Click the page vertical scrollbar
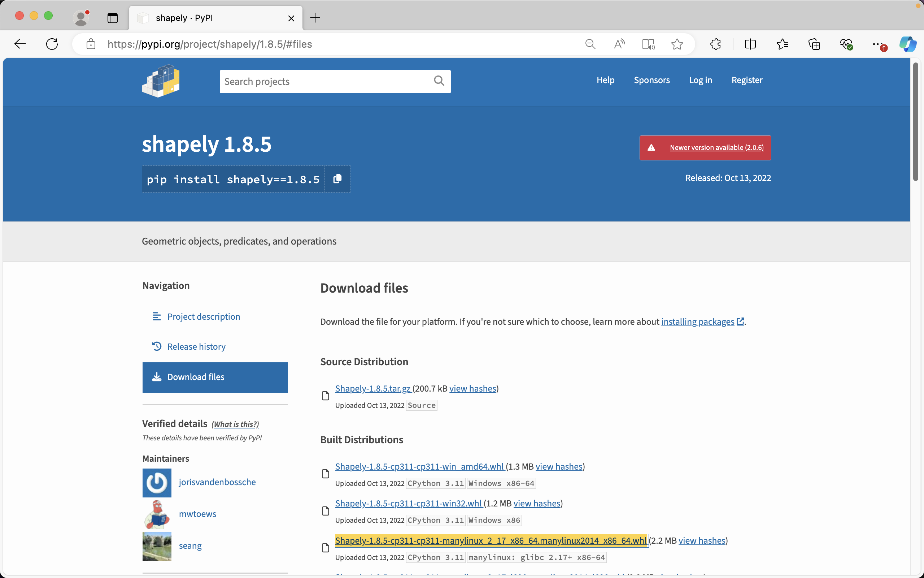The height and width of the screenshot is (578, 924). (916, 122)
